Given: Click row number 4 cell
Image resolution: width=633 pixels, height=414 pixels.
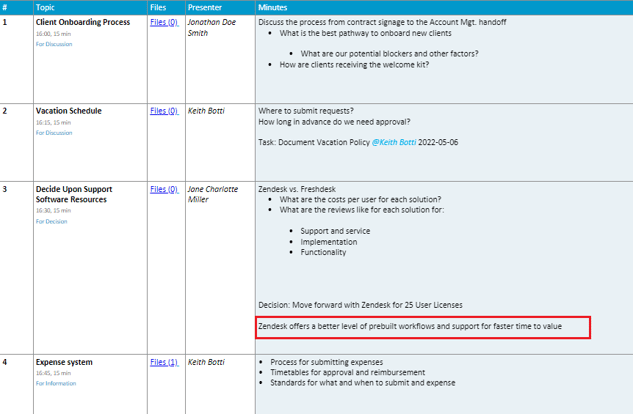Looking at the screenshot, I should [17, 385].
